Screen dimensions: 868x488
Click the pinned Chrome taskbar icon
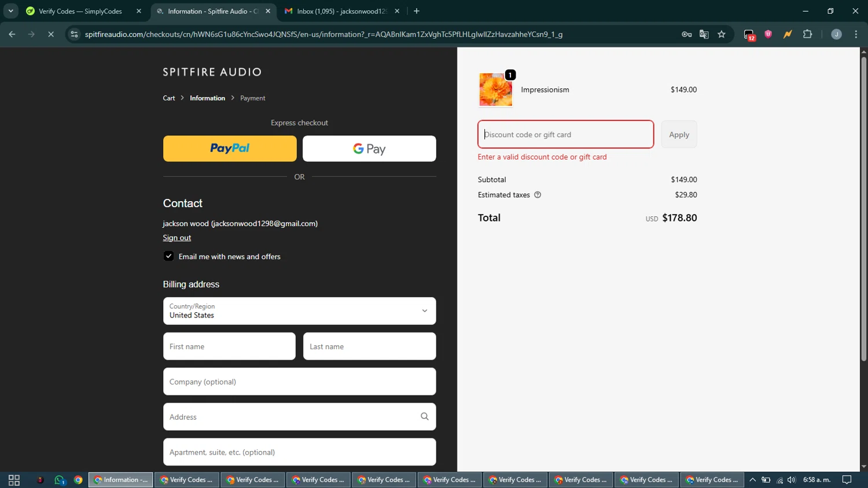pyautogui.click(x=78, y=480)
